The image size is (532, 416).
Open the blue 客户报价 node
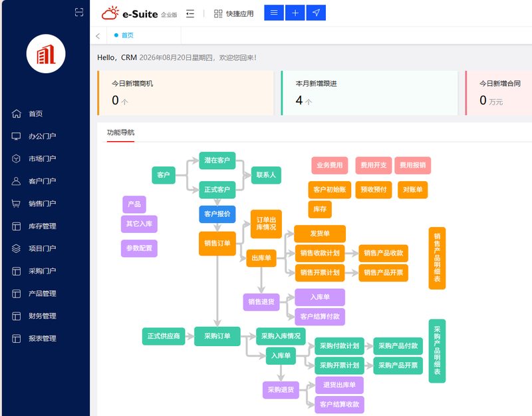pos(217,214)
